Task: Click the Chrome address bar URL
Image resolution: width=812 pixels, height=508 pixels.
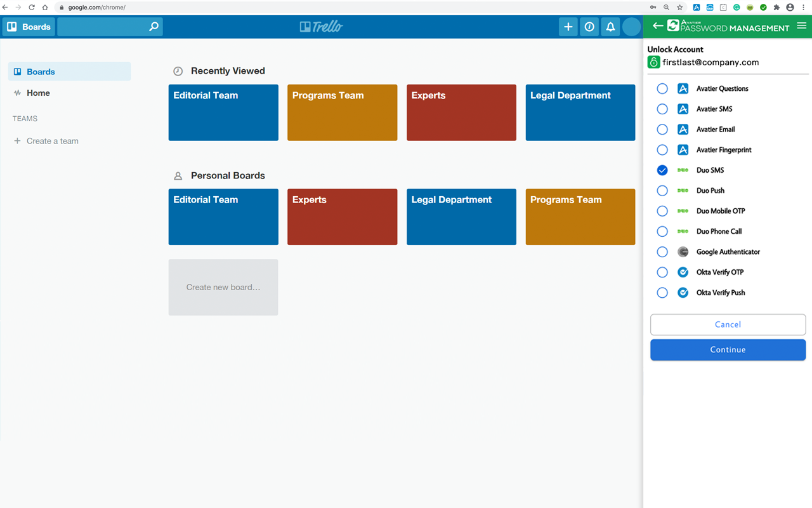Action: [96, 8]
